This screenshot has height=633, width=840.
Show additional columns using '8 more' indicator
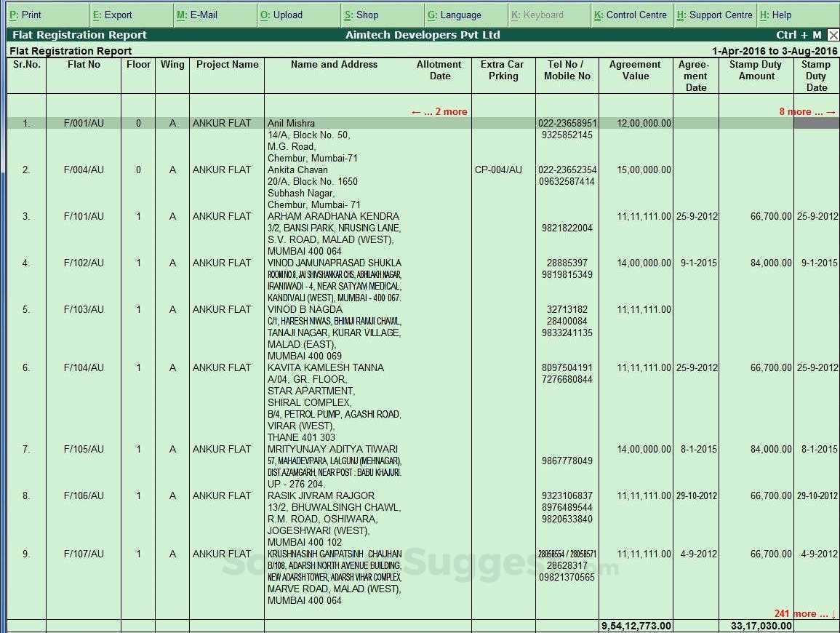[807, 111]
